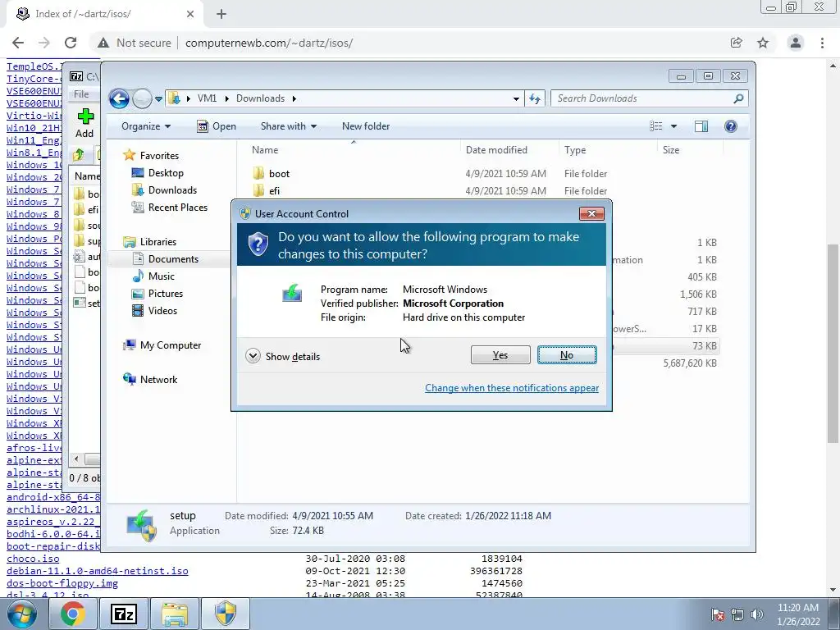Screen dimensions: 840x630
Task: Expand the VM1 breadcrumb arrow
Action: (x=226, y=98)
